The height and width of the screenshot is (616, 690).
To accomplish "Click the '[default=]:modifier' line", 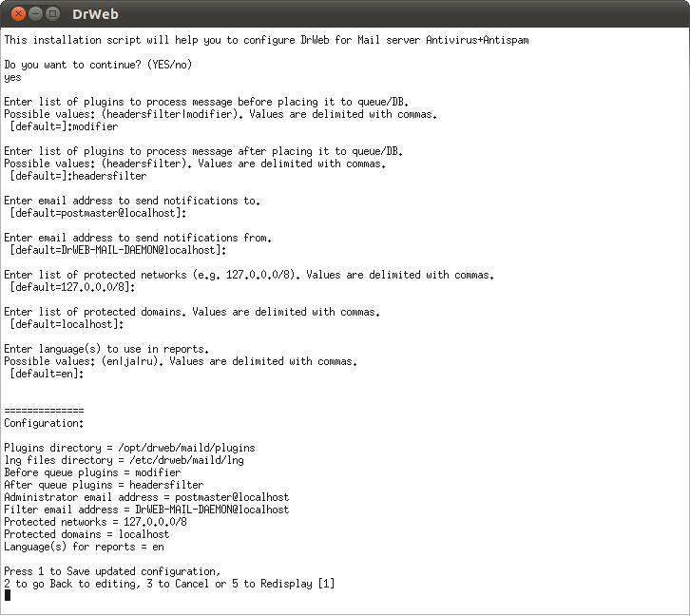I will (x=65, y=126).
